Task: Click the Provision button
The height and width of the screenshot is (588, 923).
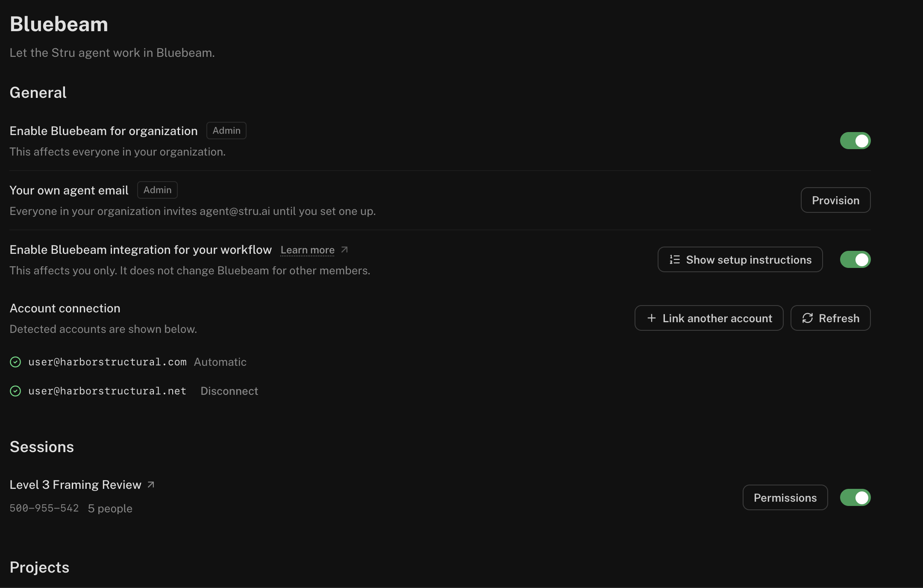Action: pyautogui.click(x=835, y=200)
